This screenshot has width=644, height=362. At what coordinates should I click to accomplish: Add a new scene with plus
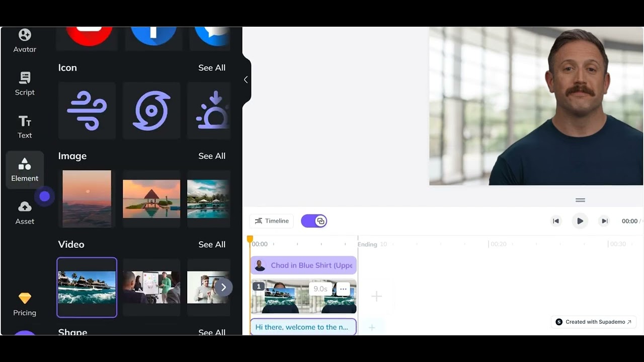[376, 296]
